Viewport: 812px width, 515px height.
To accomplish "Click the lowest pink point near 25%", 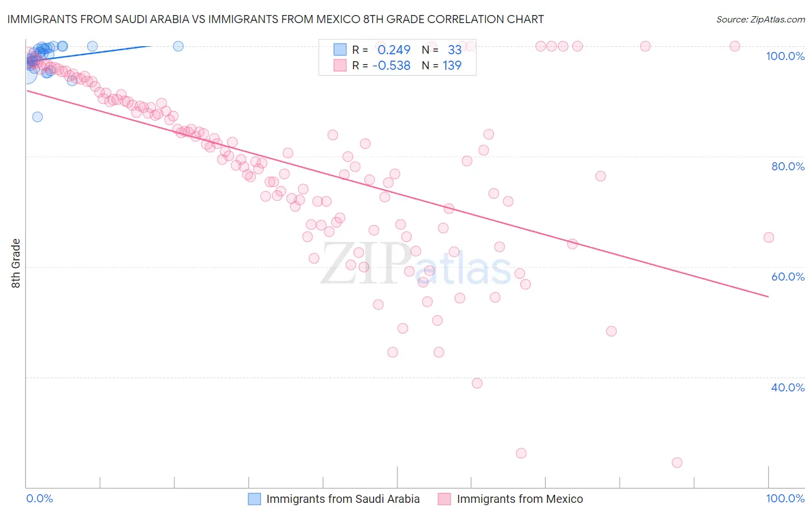I will click(x=677, y=462).
